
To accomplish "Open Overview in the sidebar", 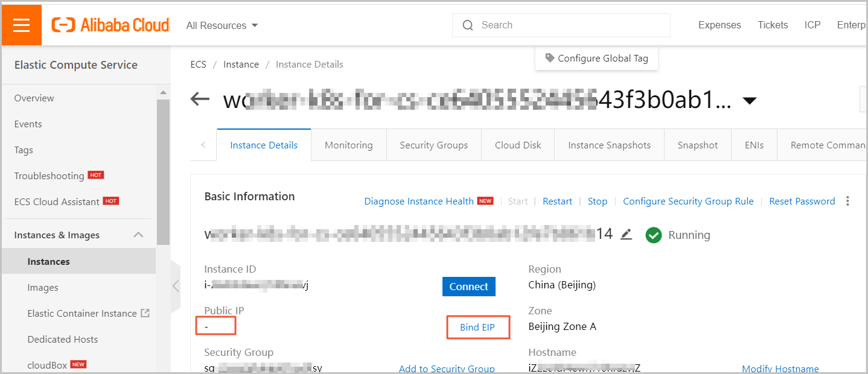I will tap(34, 98).
